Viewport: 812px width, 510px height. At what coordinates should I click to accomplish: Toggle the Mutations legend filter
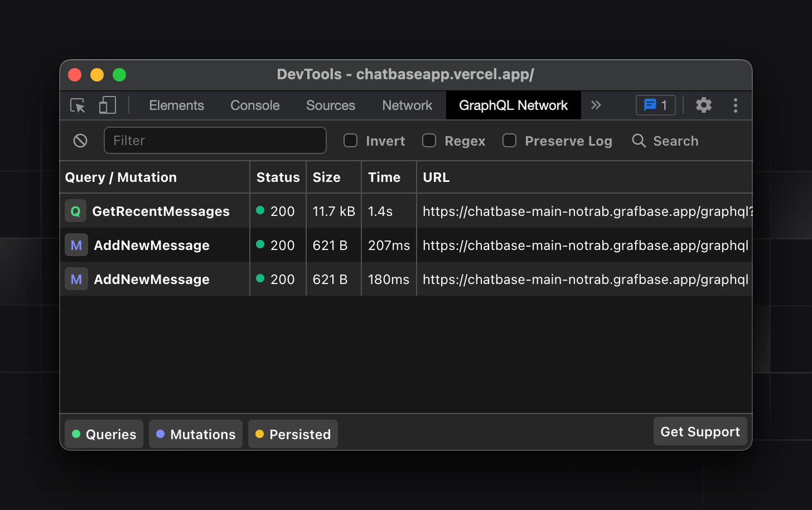pyautogui.click(x=195, y=434)
